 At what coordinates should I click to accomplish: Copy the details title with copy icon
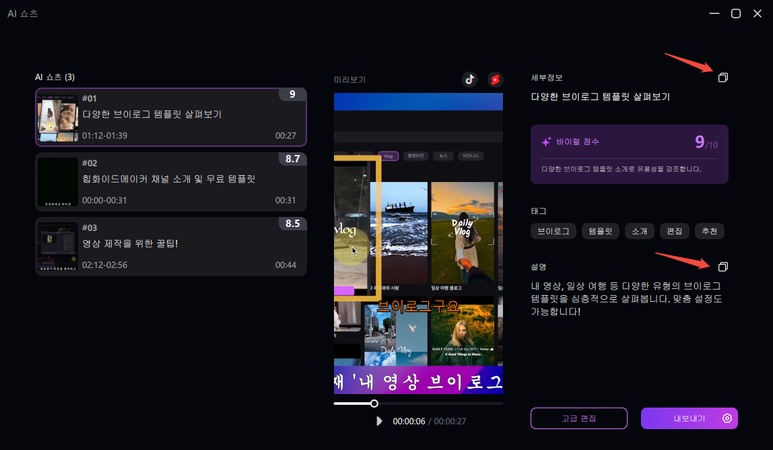pos(723,77)
